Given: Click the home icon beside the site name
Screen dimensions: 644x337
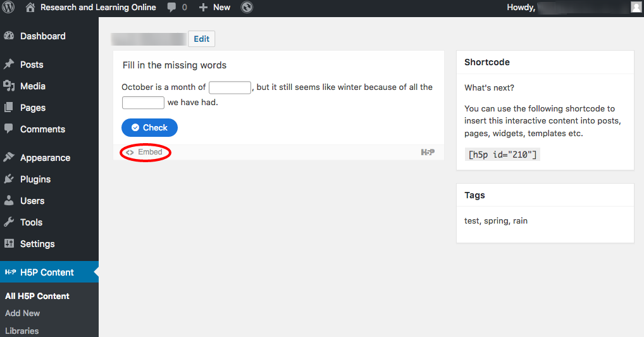Looking at the screenshot, I should pyautogui.click(x=30, y=7).
